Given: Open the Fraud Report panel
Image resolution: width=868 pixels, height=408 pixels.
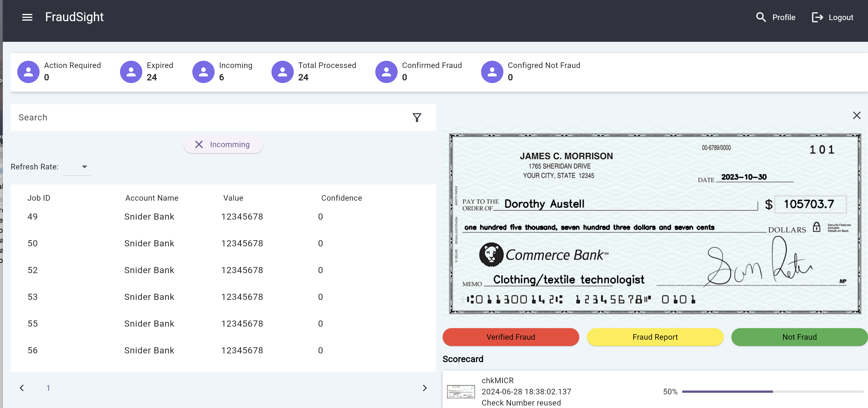Looking at the screenshot, I should [x=655, y=337].
